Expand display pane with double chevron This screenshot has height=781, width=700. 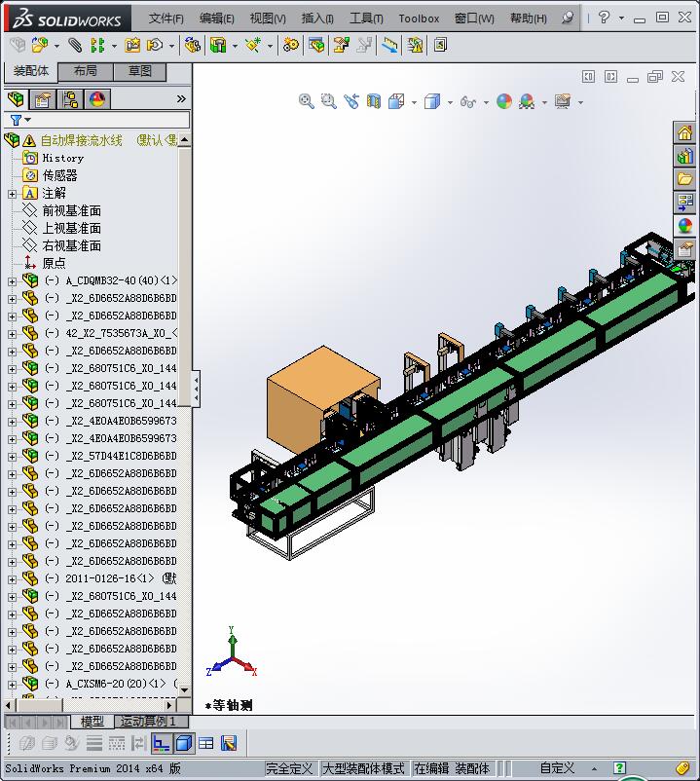click(x=181, y=99)
